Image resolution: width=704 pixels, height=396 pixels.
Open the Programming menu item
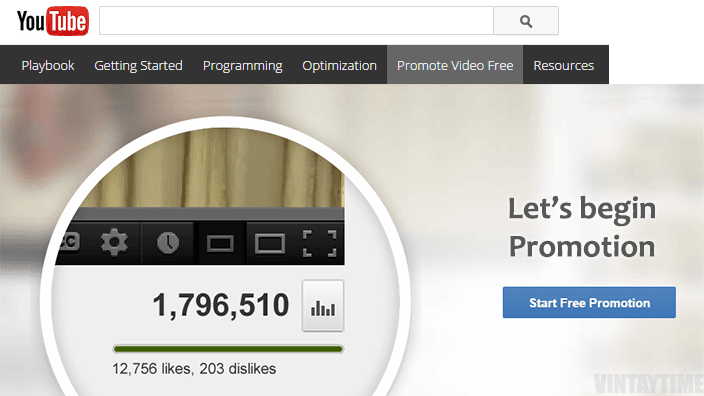[242, 66]
